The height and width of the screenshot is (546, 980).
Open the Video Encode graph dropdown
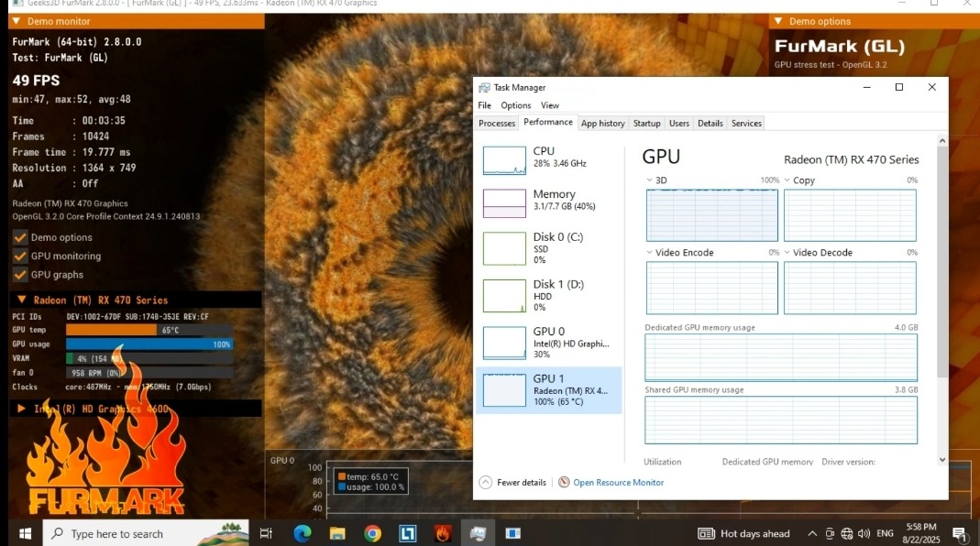[x=650, y=253]
